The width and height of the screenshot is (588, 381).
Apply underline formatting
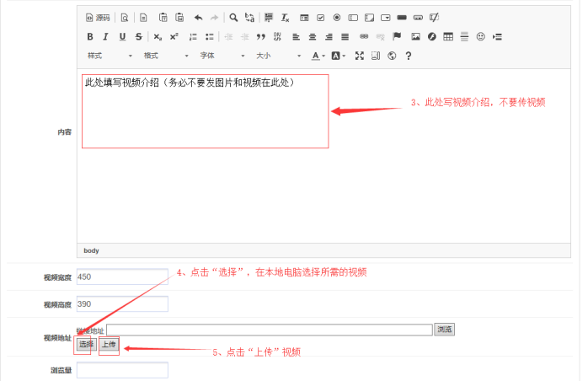click(122, 36)
